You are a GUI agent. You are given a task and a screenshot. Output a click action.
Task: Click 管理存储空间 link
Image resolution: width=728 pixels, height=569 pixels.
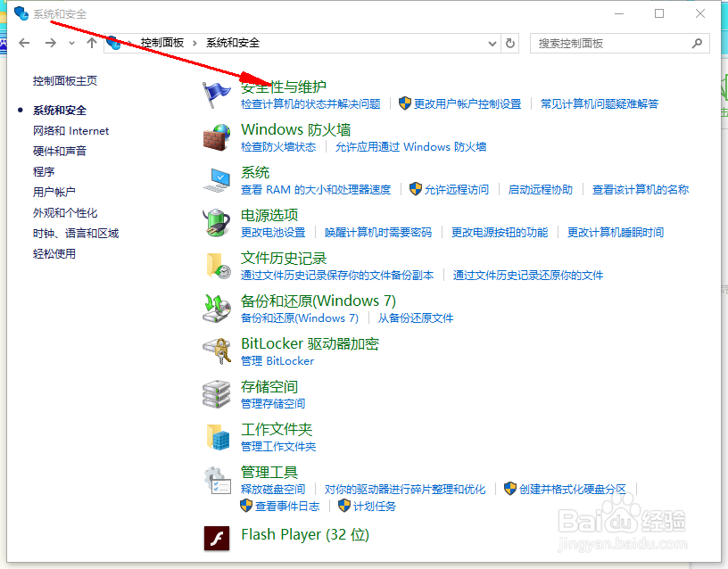tap(273, 404)
